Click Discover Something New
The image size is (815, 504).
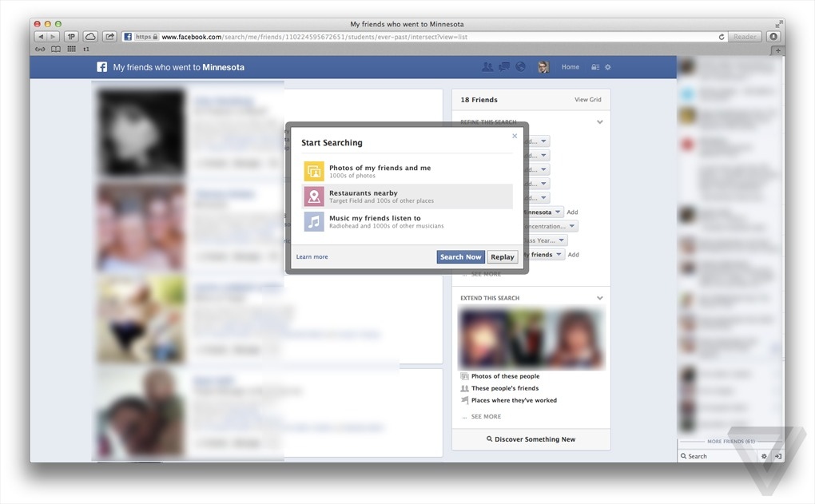pyautogui.click(x=531, y=439)
